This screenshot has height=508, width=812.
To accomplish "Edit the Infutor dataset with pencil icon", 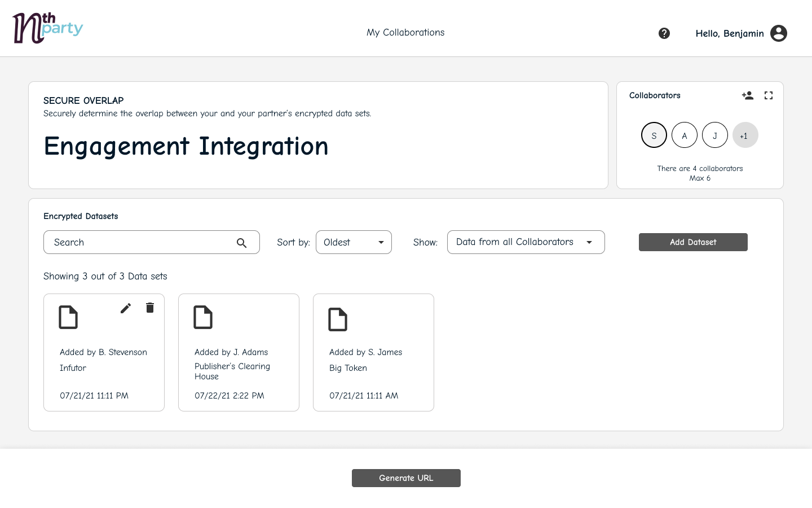I will (x=126, y=308).
